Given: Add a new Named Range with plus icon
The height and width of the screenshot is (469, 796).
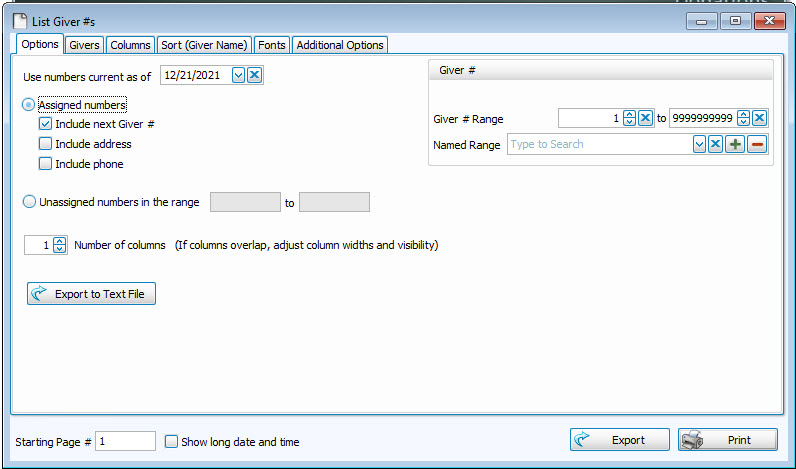Looking at the screenshot, I should tap(735, 144).
